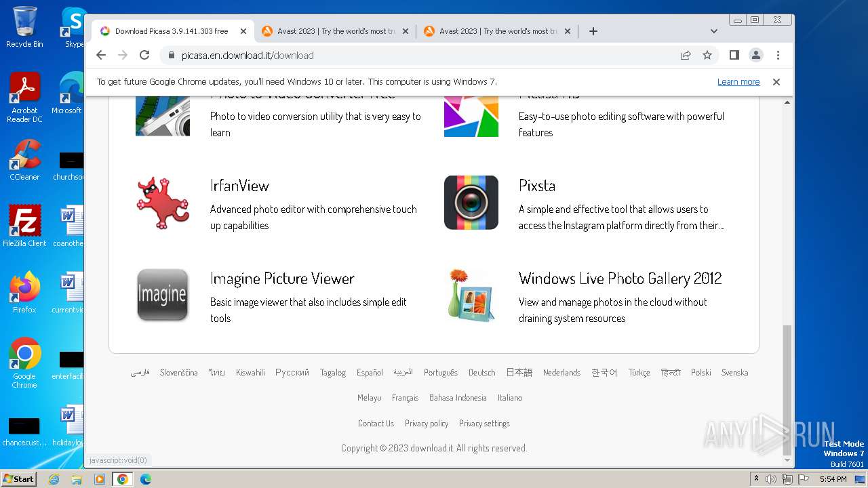Close the second Avast 2023 tab
The image size is (868, 488).
[406, 31]
